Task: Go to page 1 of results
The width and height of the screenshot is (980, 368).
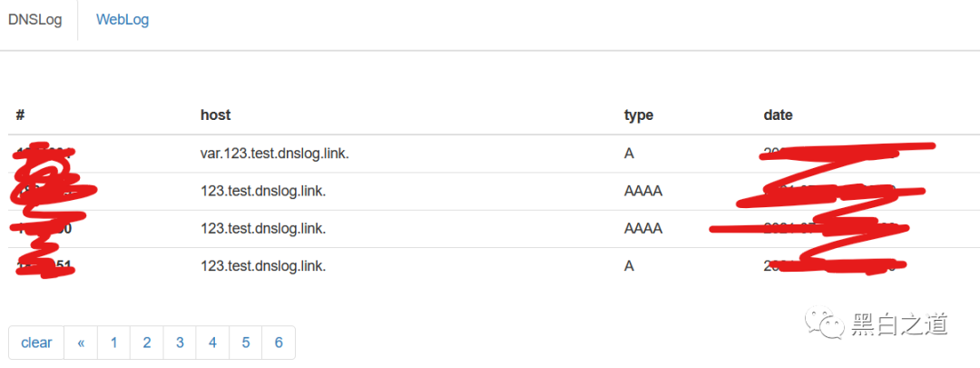Action: (114, 343)
